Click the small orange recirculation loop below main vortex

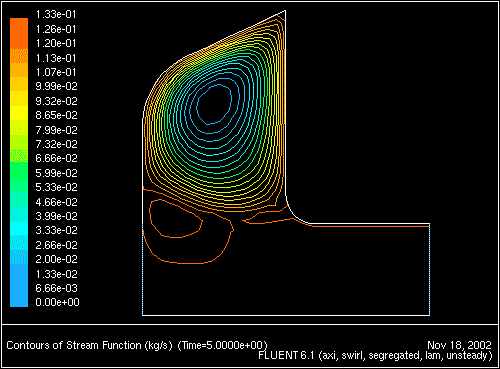point(176,218)
